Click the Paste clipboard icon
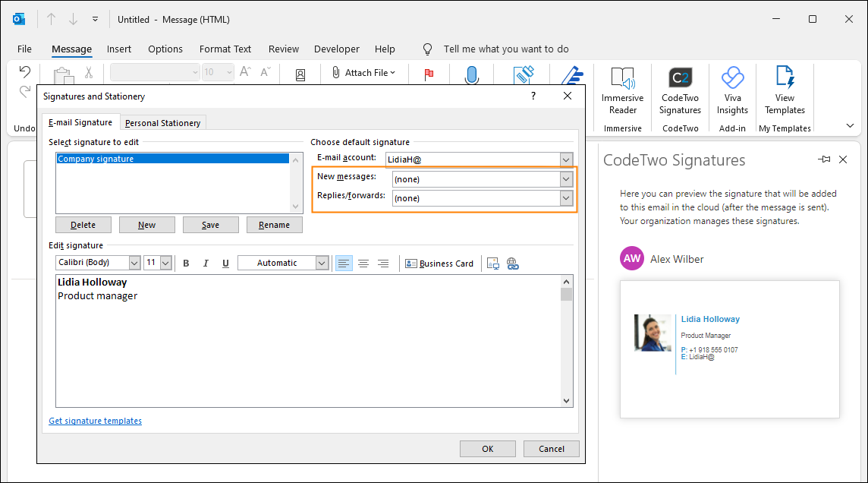 (x=63, y=76)
